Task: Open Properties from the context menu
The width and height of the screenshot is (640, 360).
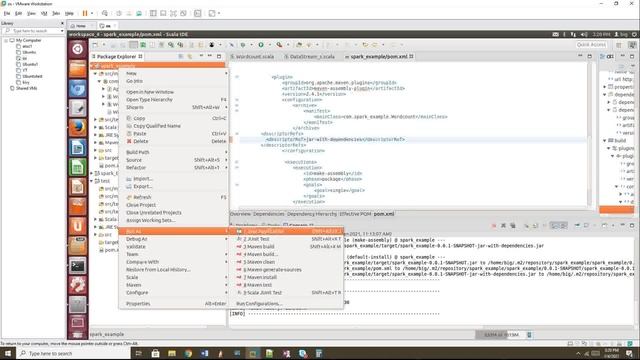Action: pyautogui.click(x=173, y=304)
